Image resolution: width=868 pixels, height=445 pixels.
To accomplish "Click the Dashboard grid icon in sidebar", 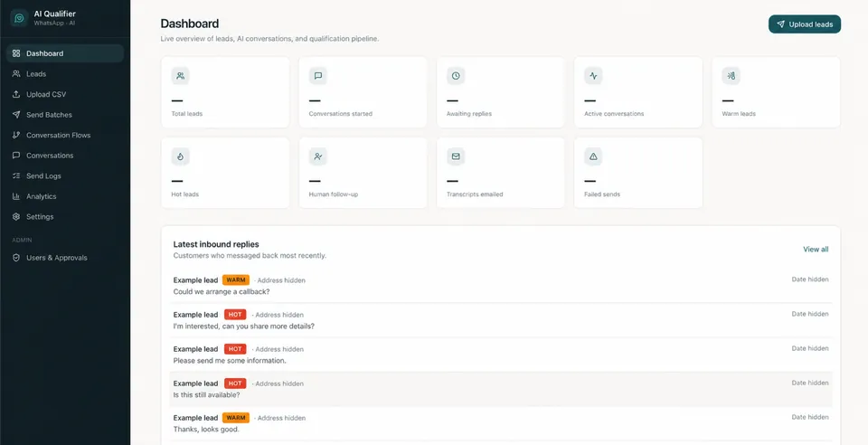I will click(x=16, y=53).
